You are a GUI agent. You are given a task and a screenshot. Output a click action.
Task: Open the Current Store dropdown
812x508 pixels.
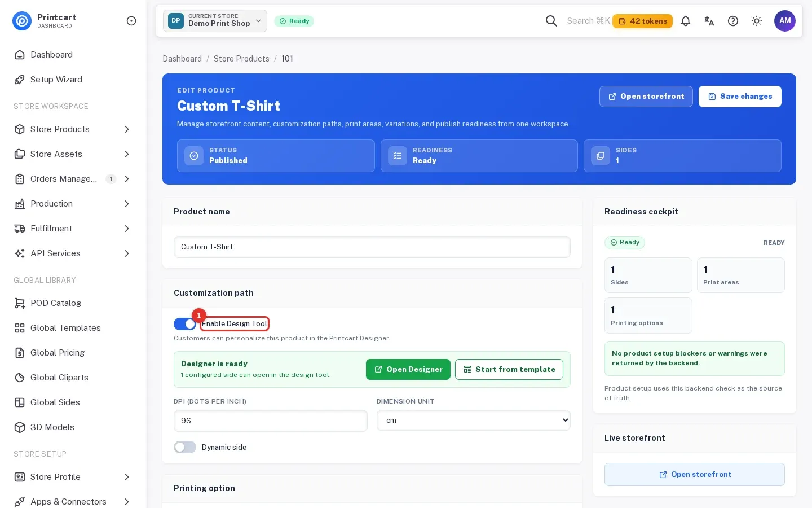pos(215,21)
